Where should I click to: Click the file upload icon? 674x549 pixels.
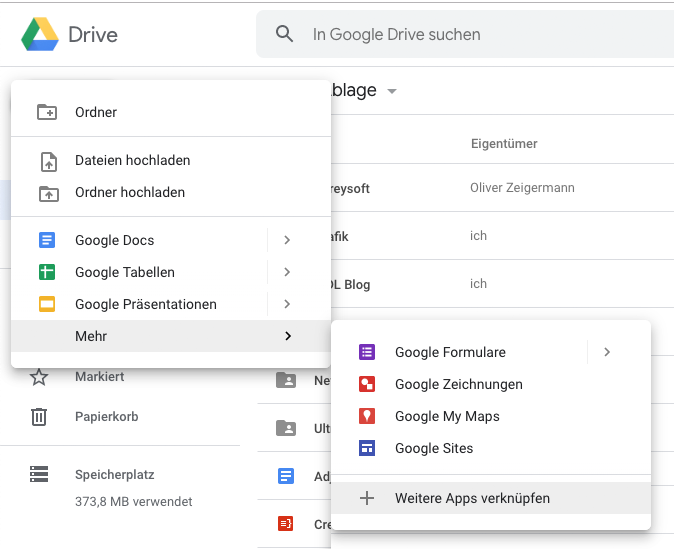point(49,161)
